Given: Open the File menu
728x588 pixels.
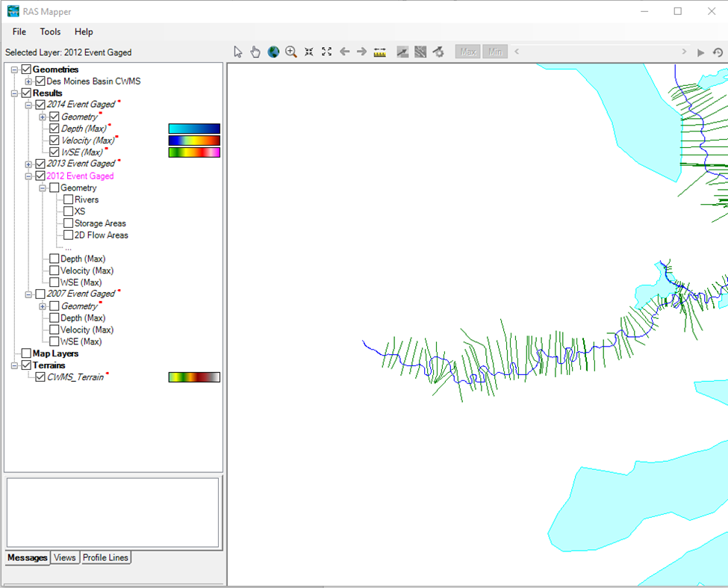Looking at the screenshot, I should pos(19,31).
